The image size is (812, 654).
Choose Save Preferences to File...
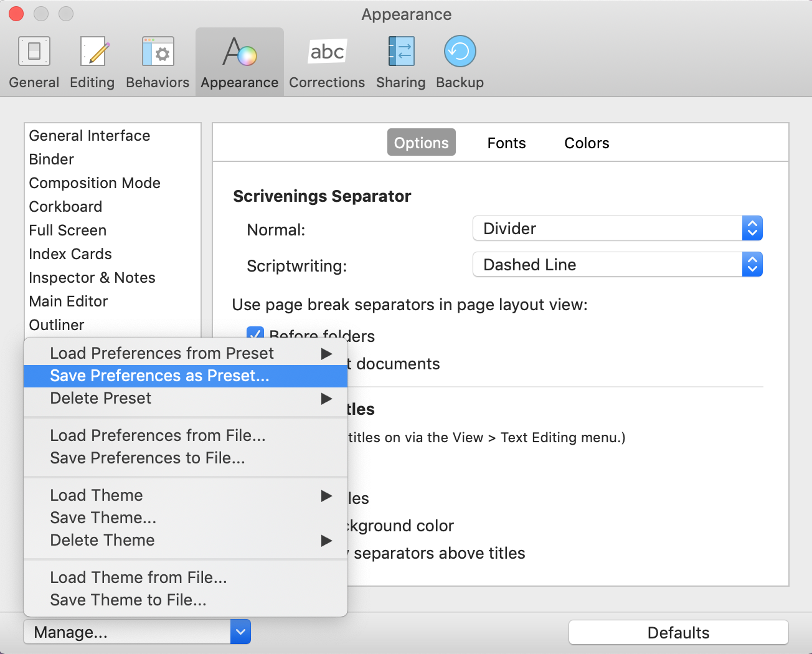(x=186, y=458)
